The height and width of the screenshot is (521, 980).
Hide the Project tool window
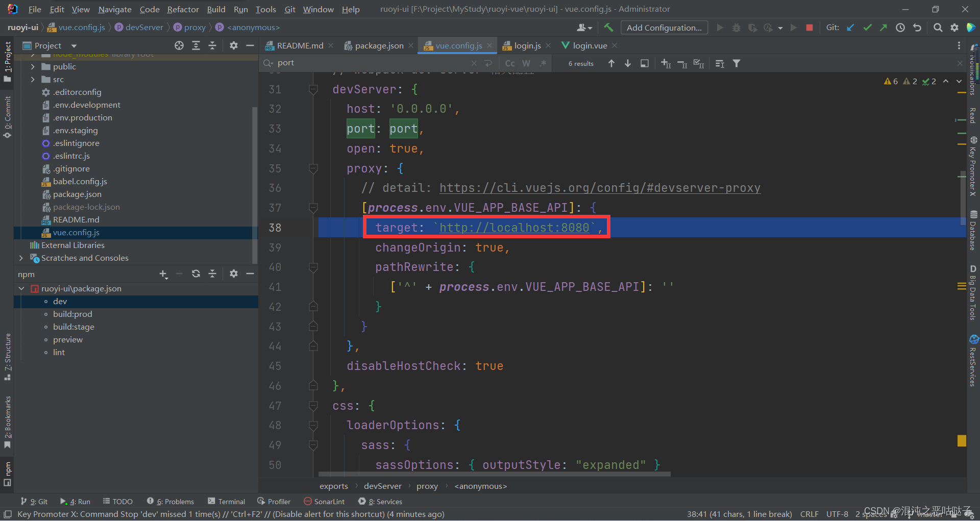coord(250,45)
